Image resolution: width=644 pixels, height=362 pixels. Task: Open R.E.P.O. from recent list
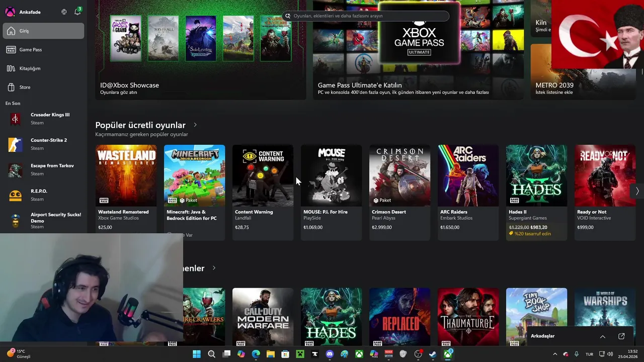[x=43, y=195]
